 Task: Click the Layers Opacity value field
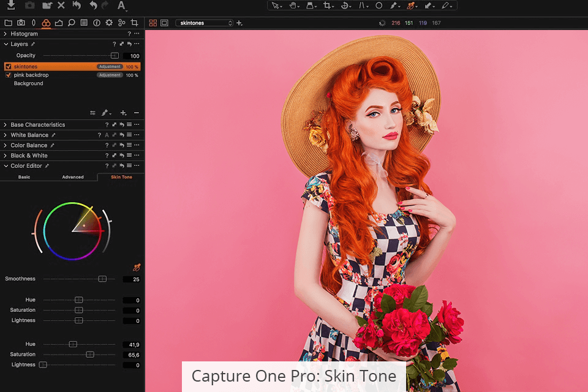point(132,56)
